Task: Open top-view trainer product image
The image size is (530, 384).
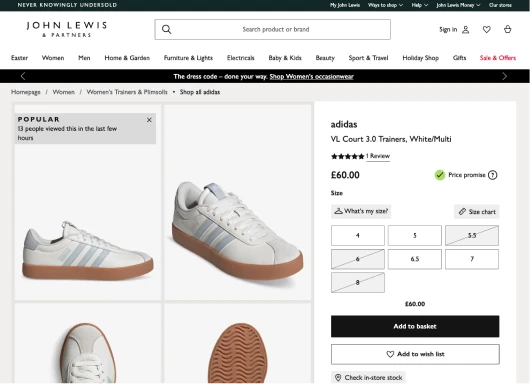Action: click(x=88, y=343)
